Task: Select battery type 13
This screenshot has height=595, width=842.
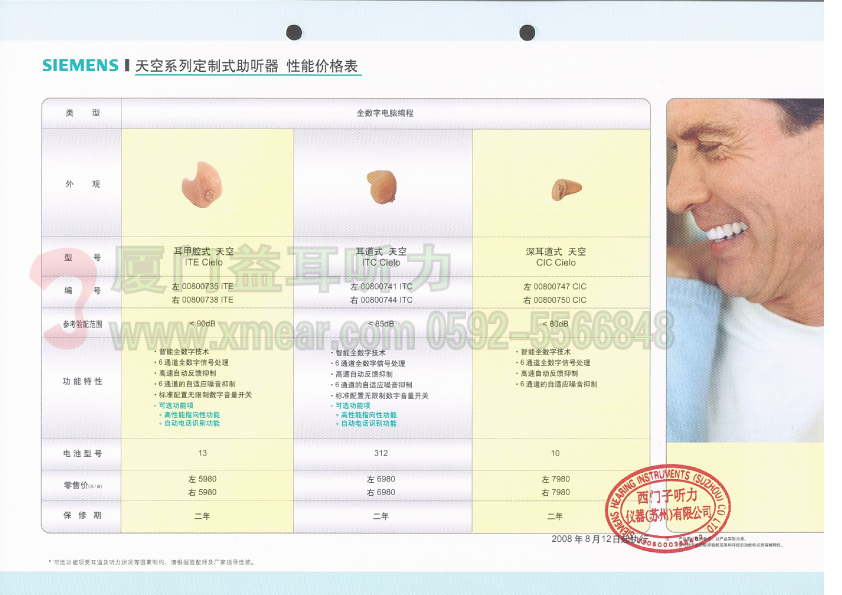Action: click(202, 453)
